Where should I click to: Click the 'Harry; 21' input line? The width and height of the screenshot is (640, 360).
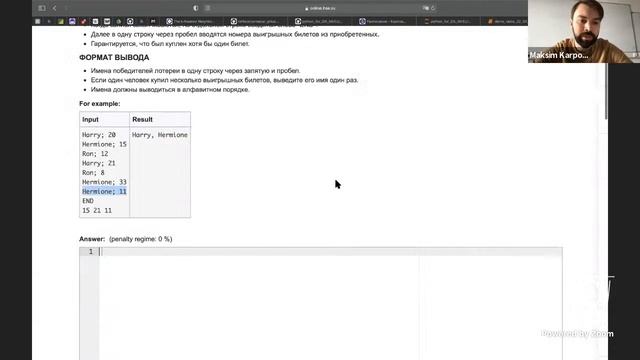(x=99, y=163)
